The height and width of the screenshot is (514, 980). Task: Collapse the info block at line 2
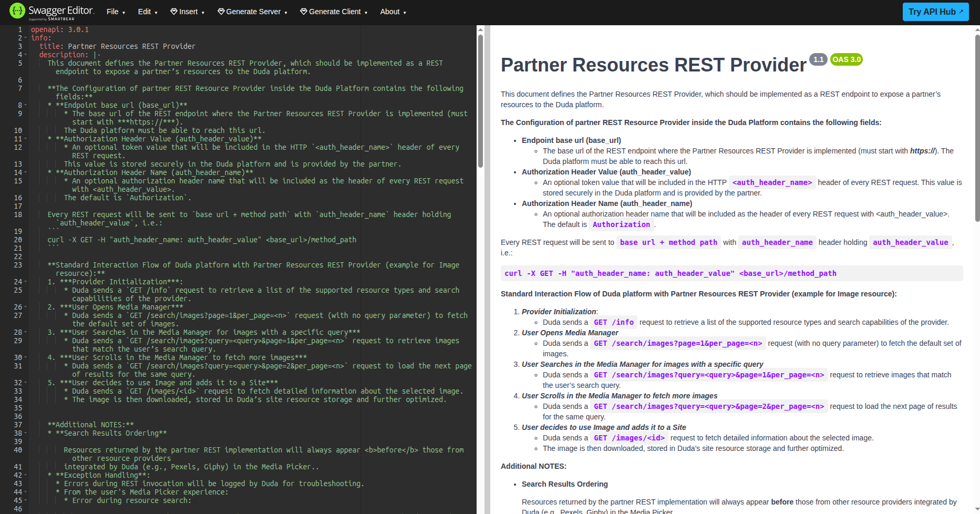tap(25, 38)
